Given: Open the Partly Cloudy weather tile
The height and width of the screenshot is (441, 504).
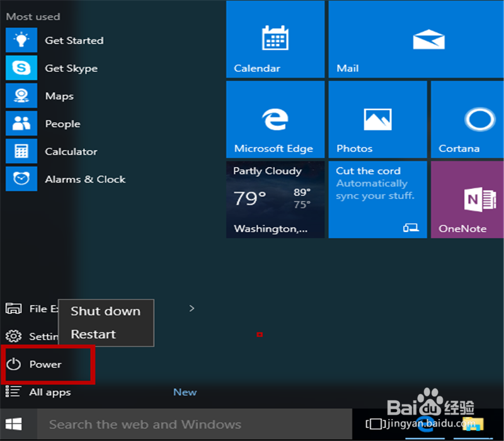Looking at the screenshot, I should tap(275, 200).
